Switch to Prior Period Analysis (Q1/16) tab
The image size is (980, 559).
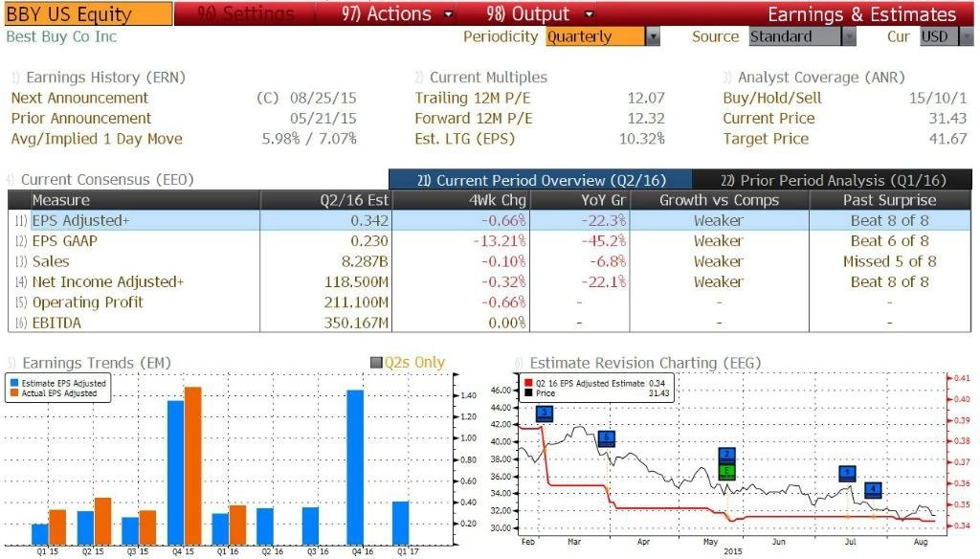(833, 180)
